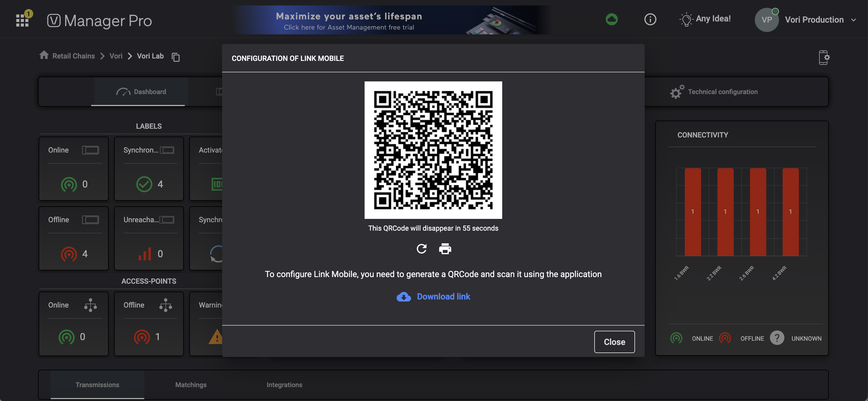The width and height of the screenshot is (868, 401).
Task: Open the information circle icon
Action: [x=650, y=20]
